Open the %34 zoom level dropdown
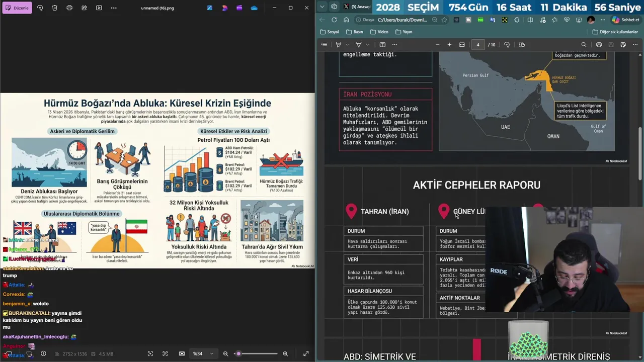This screenshot has width=644, height=362. tap(203, 353)
